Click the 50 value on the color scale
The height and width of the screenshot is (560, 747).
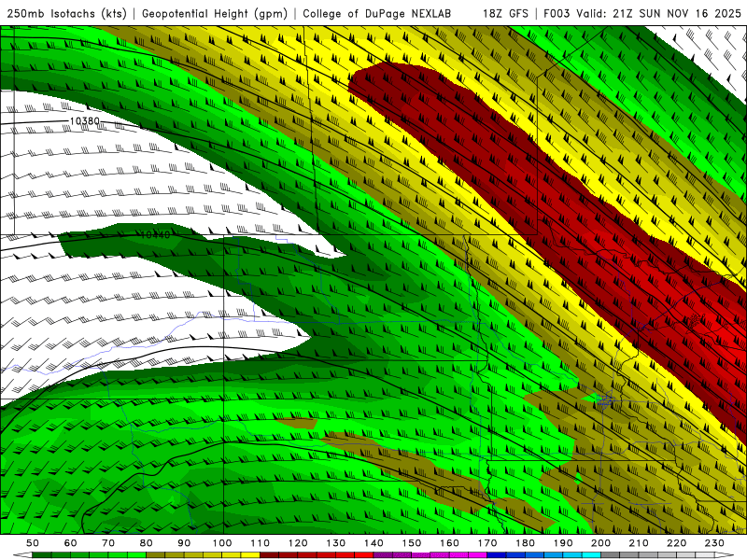click(33, 543)
